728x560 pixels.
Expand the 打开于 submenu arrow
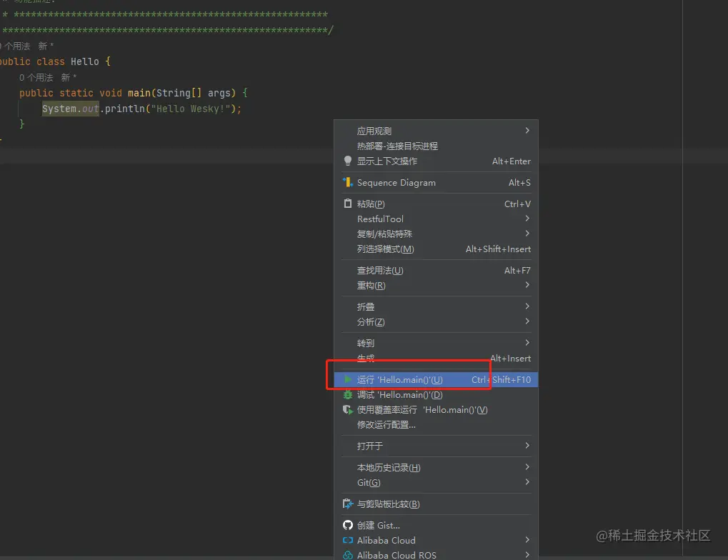(527, 445)
